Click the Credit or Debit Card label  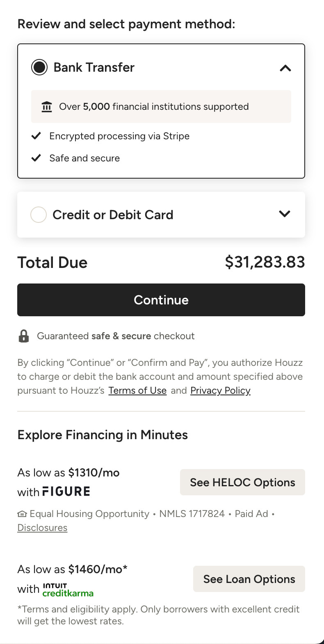(x=113, y=215)
